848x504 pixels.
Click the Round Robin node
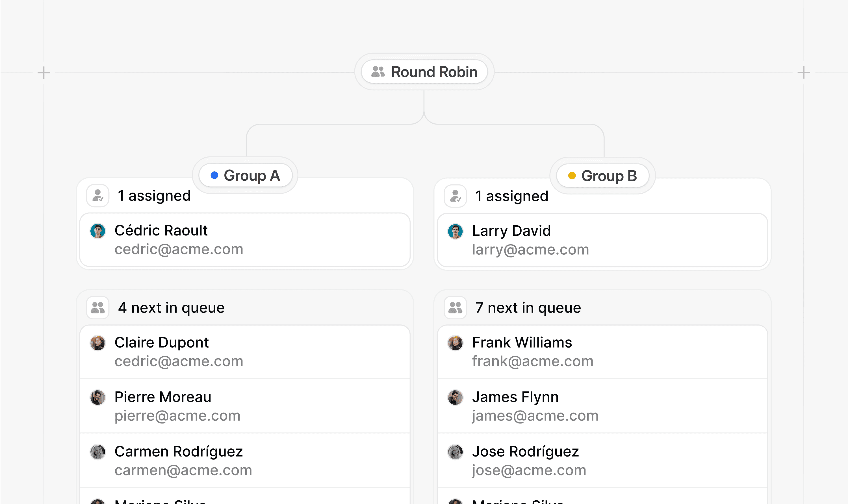coord(424,72)
